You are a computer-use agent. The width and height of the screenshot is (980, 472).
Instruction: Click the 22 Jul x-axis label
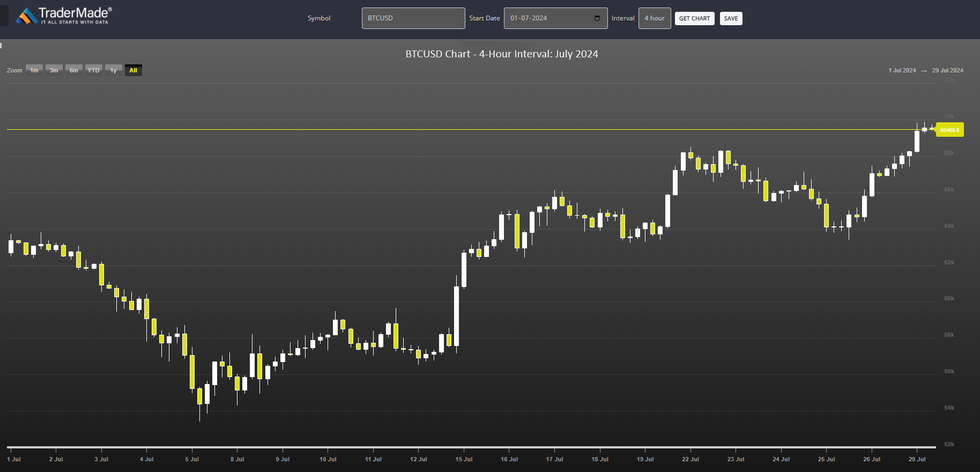point(691,459)
